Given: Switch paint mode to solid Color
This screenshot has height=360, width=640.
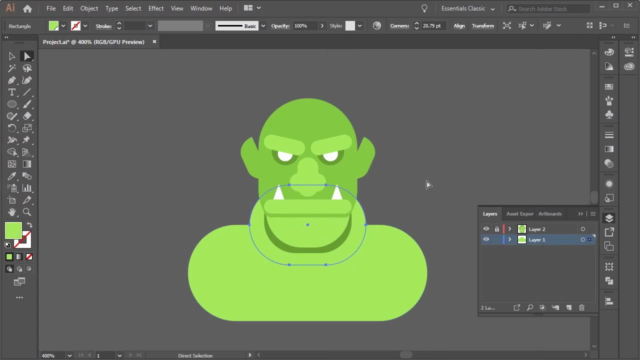Looking at the screenshot, I should click(9, 257).
